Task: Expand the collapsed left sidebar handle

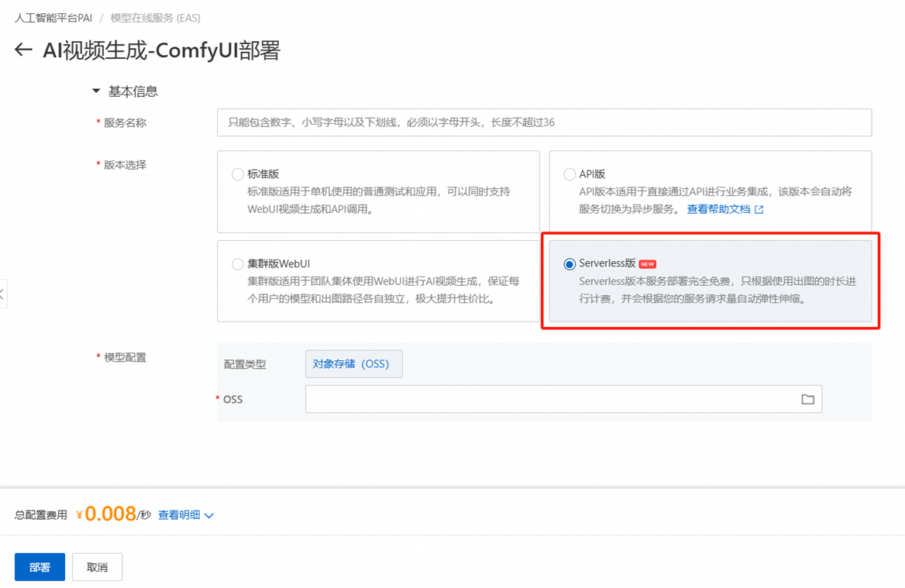Action: (x=3, y=294)
